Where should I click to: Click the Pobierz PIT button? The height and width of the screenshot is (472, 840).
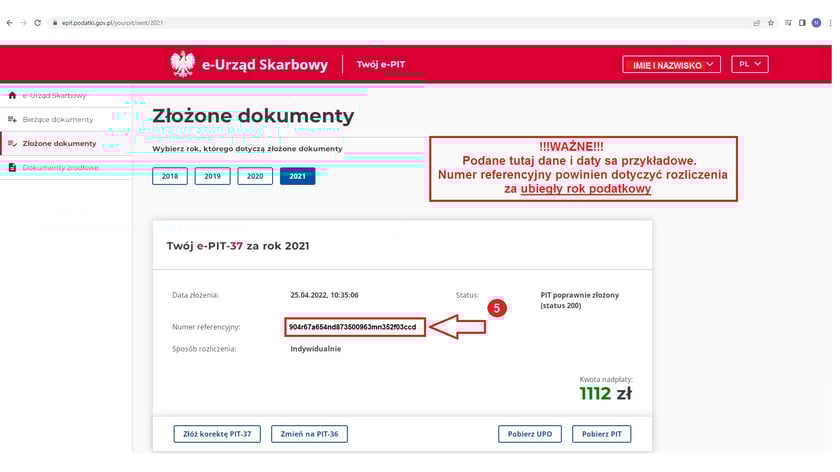point(602,434)
